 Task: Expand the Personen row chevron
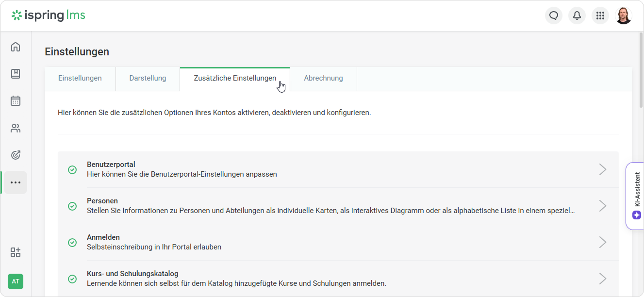tap(602, 206)
